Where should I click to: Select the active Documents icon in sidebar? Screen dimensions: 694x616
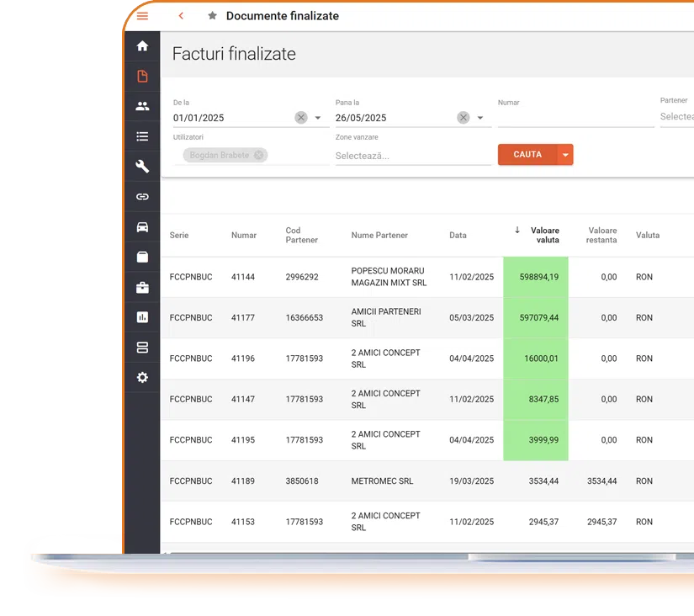tap(141, 75)
